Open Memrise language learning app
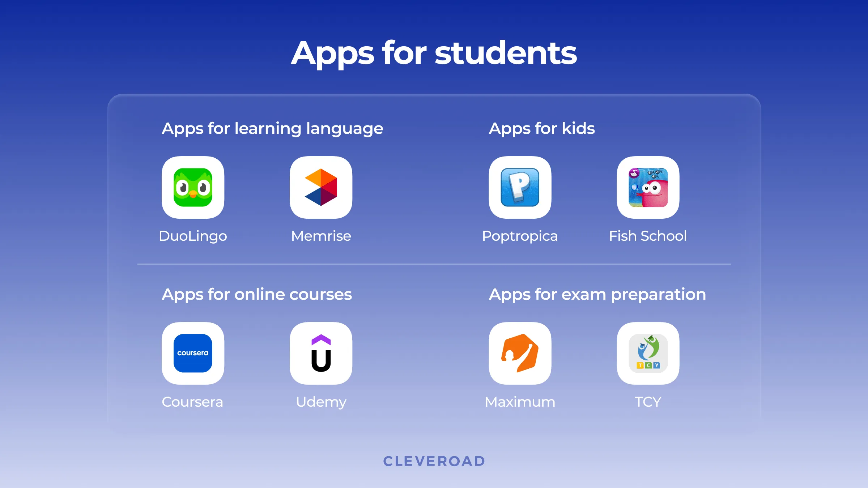Image resolution: width=868 pixels, height=488 pixels. click(321, 187)
